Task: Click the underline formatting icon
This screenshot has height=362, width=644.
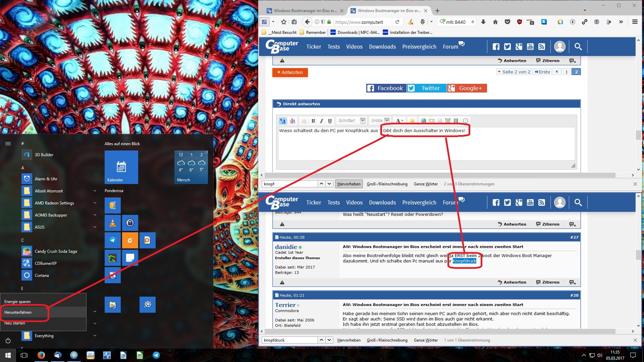Action: (330, 121)
